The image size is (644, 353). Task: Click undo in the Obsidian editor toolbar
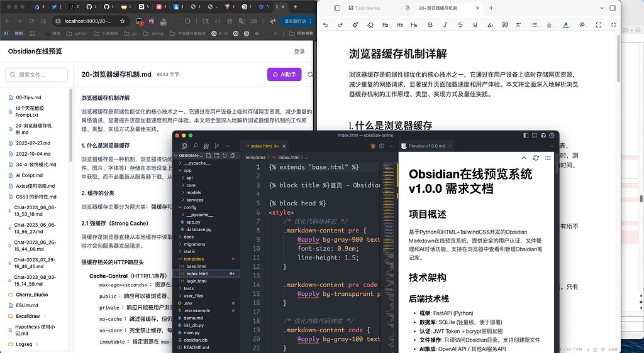pos(326,25)
